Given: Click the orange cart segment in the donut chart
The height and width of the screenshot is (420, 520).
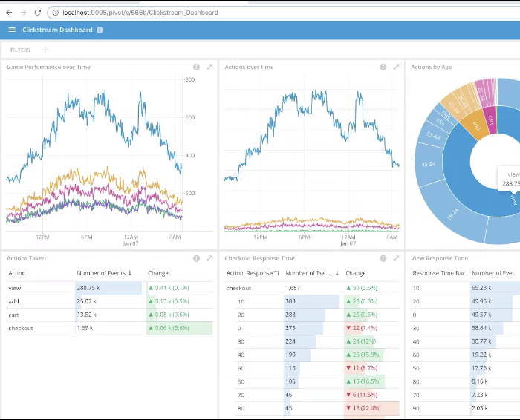Looking at the screenshot, I should pos(490,119).
